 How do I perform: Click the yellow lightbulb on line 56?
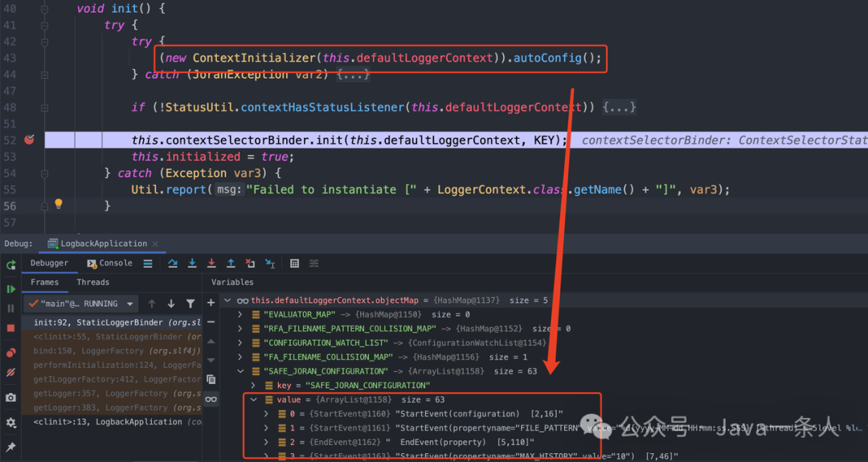tap(58, 204)
